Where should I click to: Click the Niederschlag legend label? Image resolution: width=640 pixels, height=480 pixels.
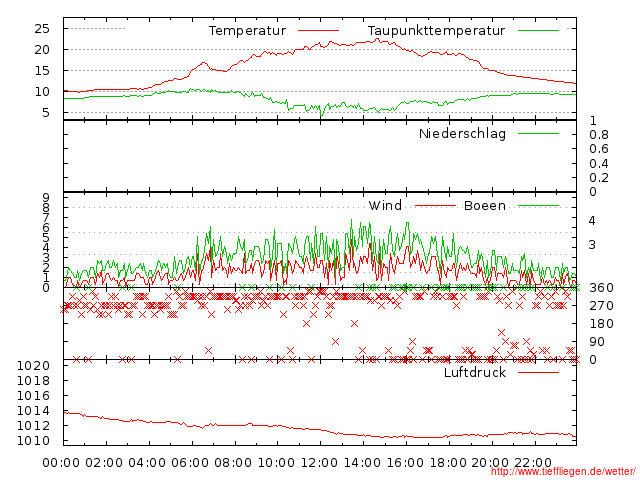coord(462,134)
